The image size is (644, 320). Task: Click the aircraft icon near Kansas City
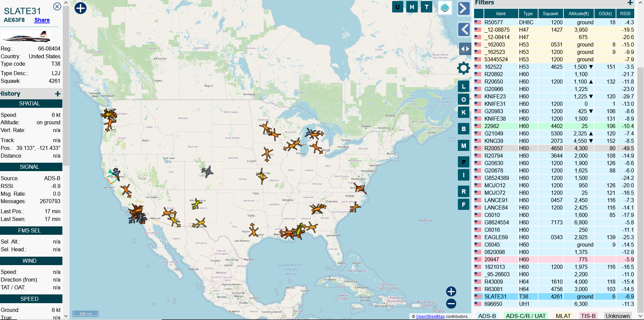pyautogui.click(x=262, y=176)
